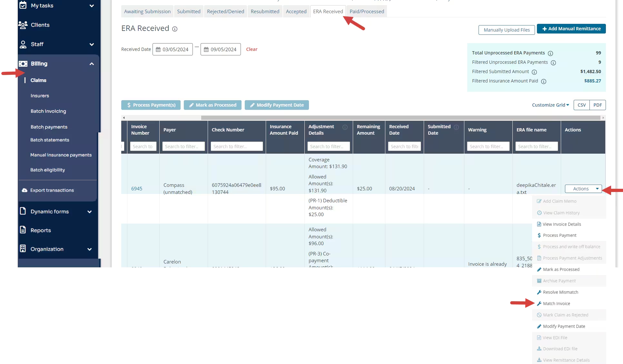
Task: Click the grid's horizontal scrollbar thumb
Action: pyautogui.click(x=400, y=118)
